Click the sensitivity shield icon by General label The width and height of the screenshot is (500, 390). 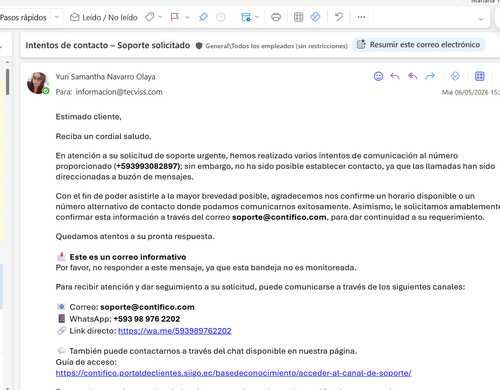pyautogui.click(x=199, y=46)
